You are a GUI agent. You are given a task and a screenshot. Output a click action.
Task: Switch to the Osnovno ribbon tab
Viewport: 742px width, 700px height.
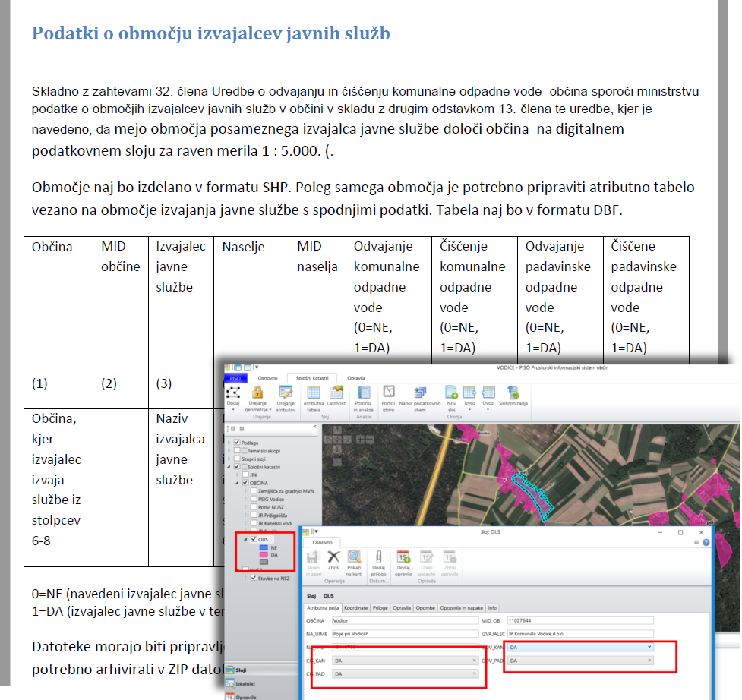(267, 377)
